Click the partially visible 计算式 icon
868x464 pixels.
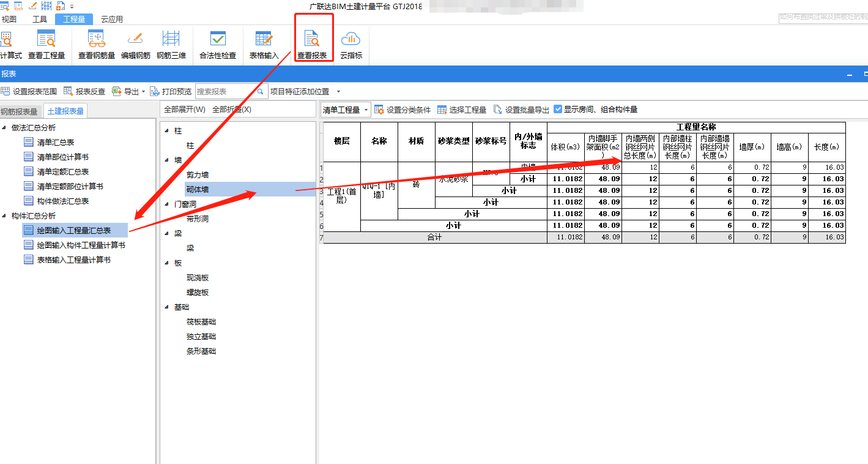click(x=7, y=39)
